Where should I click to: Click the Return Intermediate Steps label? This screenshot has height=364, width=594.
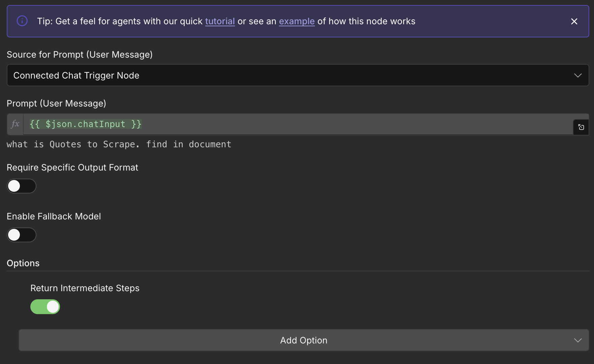85,288
